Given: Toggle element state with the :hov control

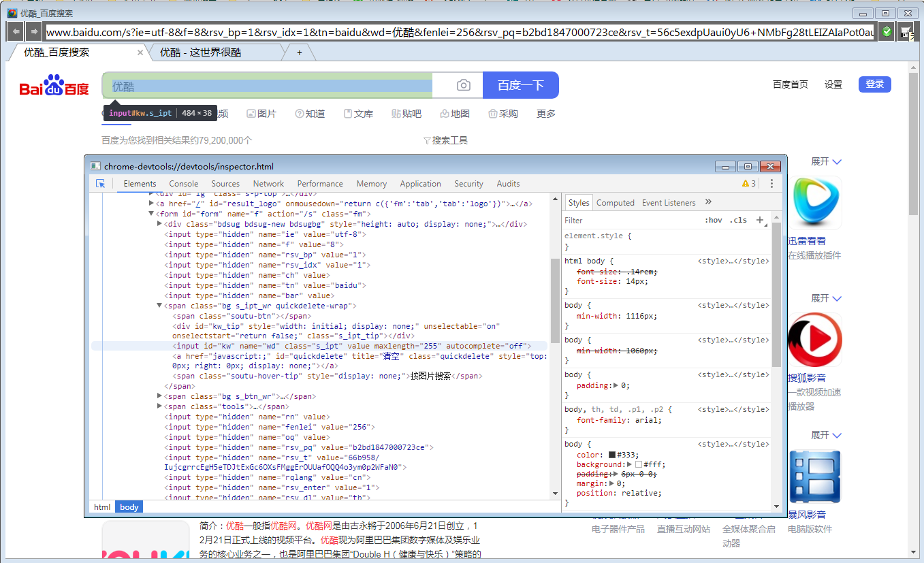Looking at the screenshot, I should [x=713, y=220].
